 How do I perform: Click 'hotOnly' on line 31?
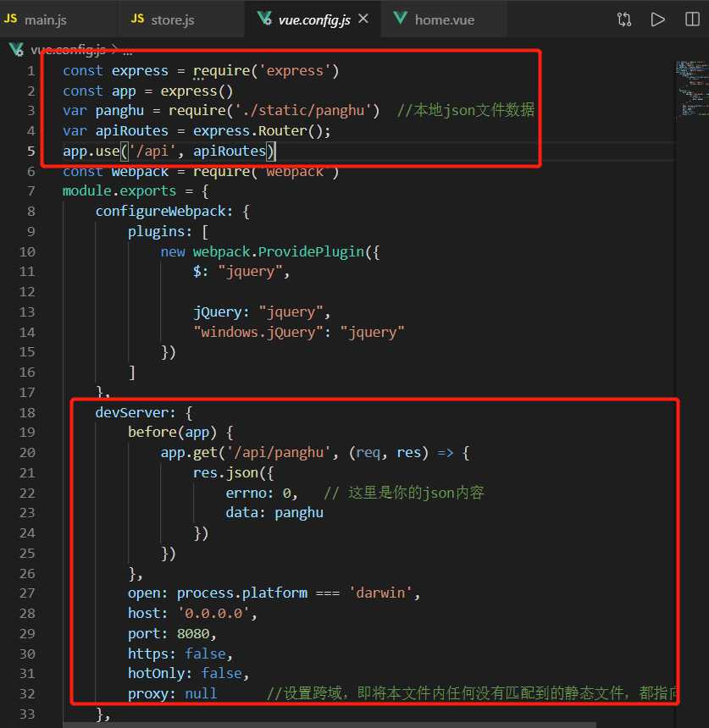tap(156, 674)
